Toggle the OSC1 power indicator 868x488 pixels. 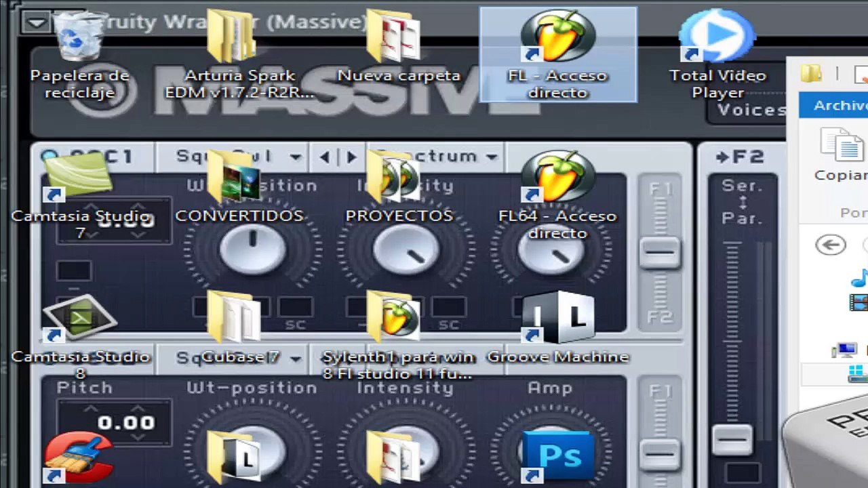[x=49, y=157]
